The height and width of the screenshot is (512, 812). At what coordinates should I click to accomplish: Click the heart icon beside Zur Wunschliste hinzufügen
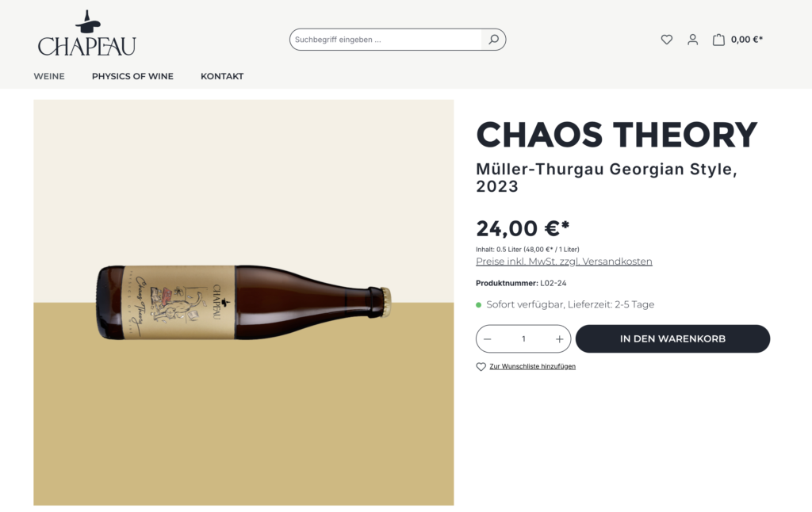481,366
